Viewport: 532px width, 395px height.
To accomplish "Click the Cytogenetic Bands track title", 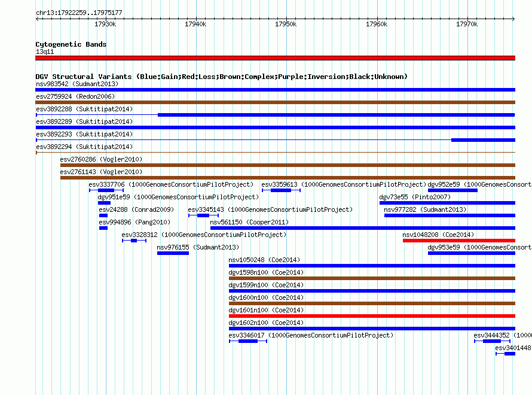I will [x=71, y=44].
